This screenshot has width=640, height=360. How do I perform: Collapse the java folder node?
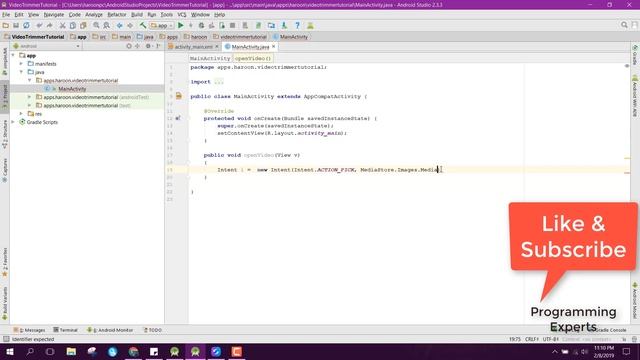[x=21, y=72]
